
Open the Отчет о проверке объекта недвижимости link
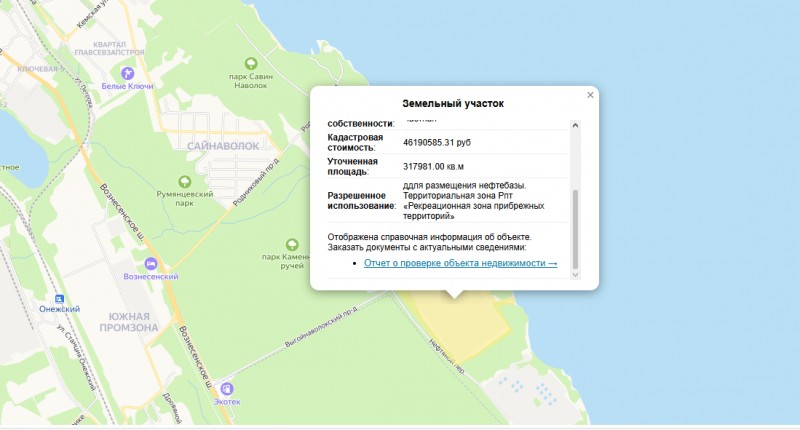point(460,263)
